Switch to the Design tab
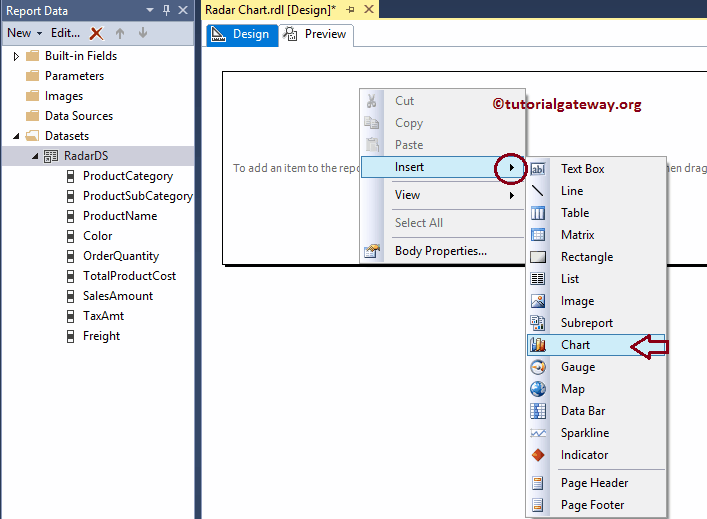The image size is (707, 519). click(x=242, y=35)
